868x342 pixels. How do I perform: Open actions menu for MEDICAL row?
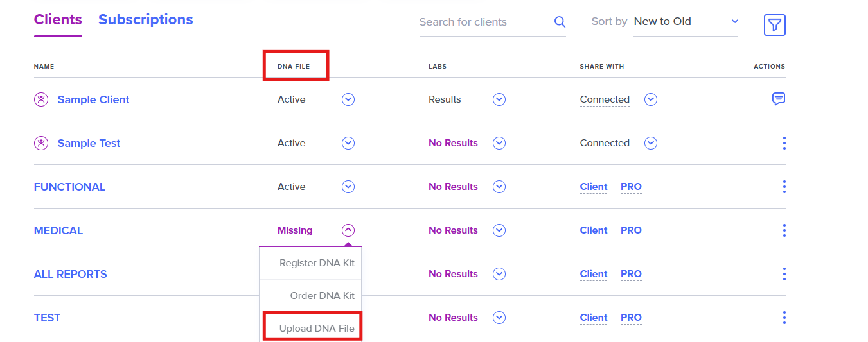click(x=784, y=230)
